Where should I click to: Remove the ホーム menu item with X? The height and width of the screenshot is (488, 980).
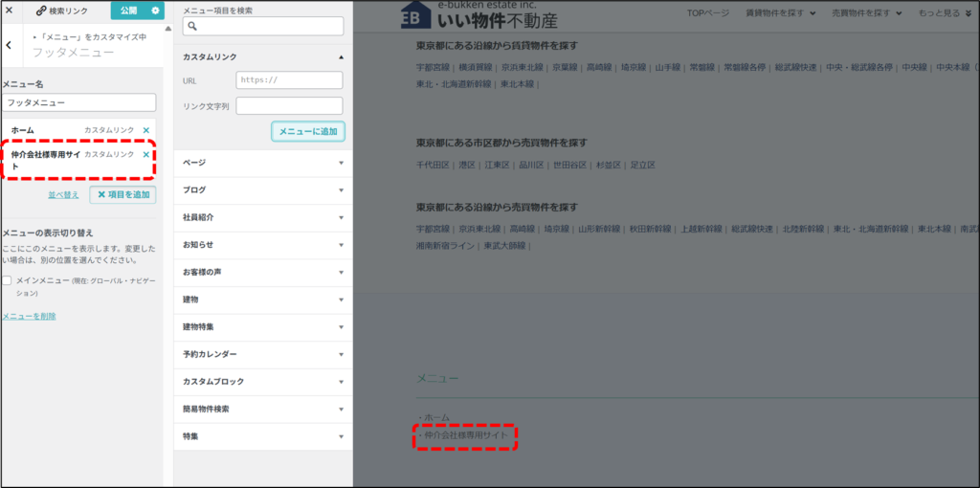[146, 130]
